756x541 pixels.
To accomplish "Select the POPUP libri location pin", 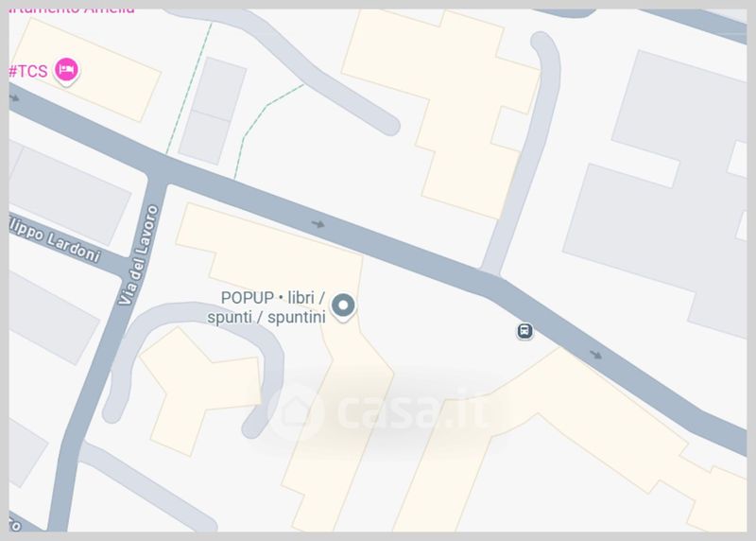I will point(343,307).
